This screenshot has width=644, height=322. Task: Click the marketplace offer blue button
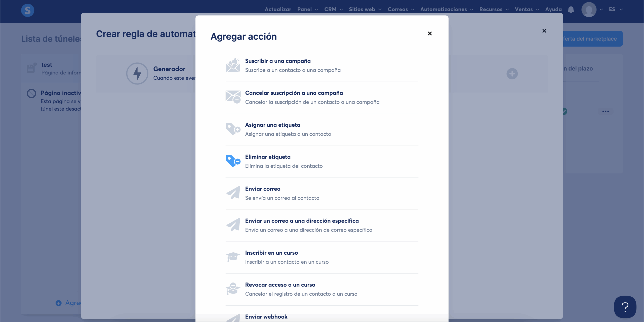[593, 39]
